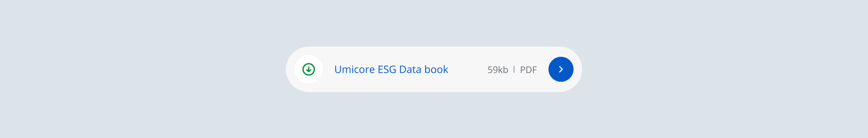This screenshot has height=138, width=868.
Task: Click the "ESG" text in the link
Action: (x=387, y=69)
